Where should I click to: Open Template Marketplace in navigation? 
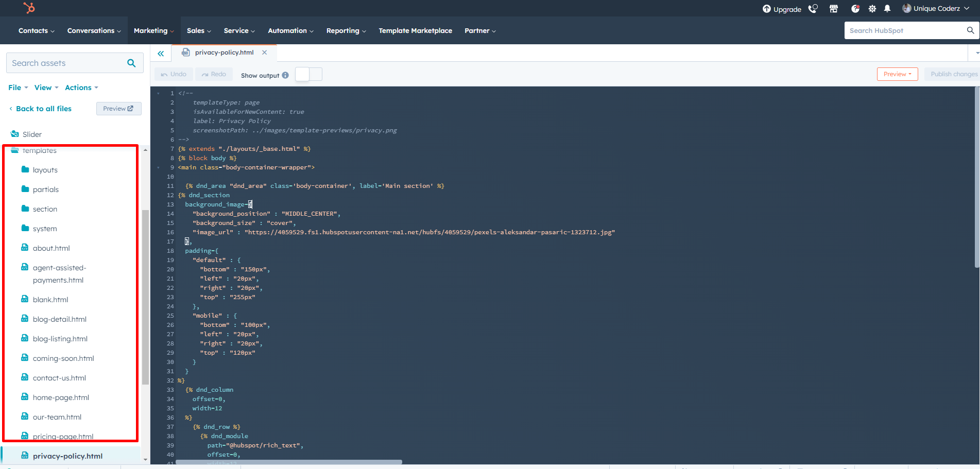pyautogui.click(x=415, y=31)
